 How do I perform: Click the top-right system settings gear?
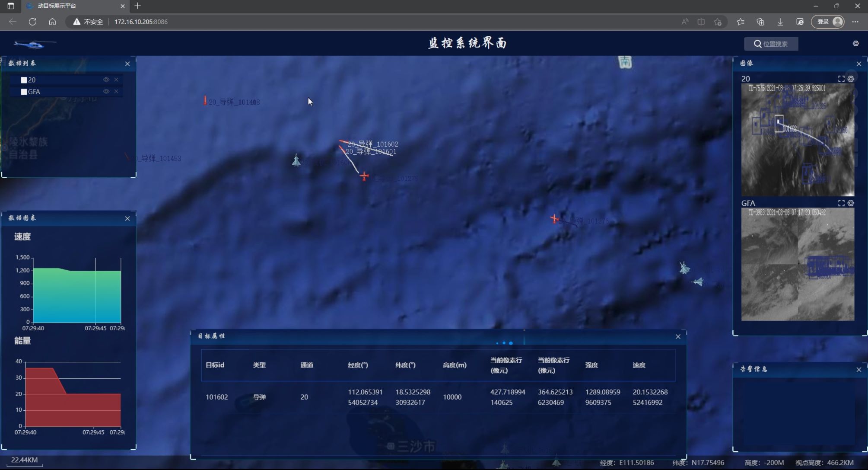[855, 44]
